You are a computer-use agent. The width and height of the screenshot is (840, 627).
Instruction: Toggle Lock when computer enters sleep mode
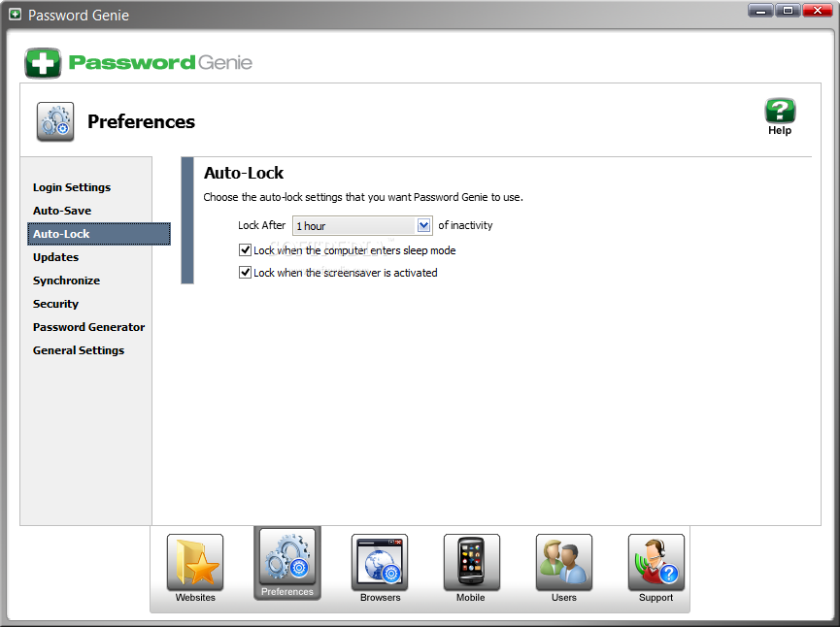pos(245,250)
